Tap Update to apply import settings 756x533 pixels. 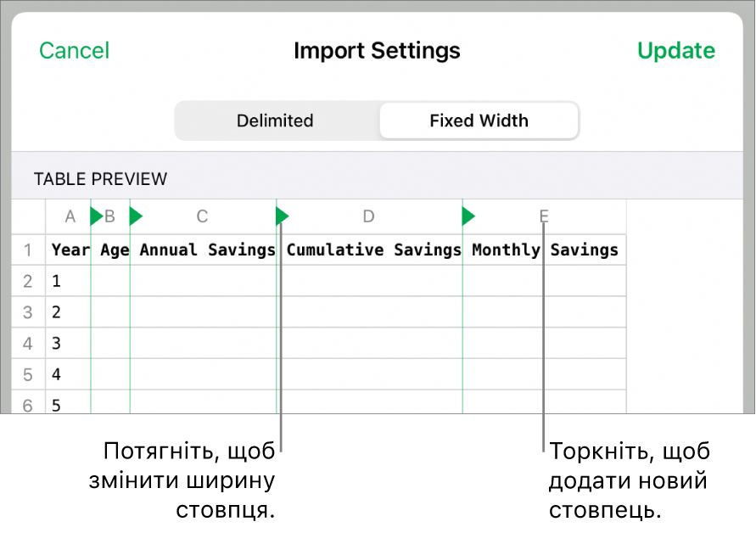(x=676, y=51)
